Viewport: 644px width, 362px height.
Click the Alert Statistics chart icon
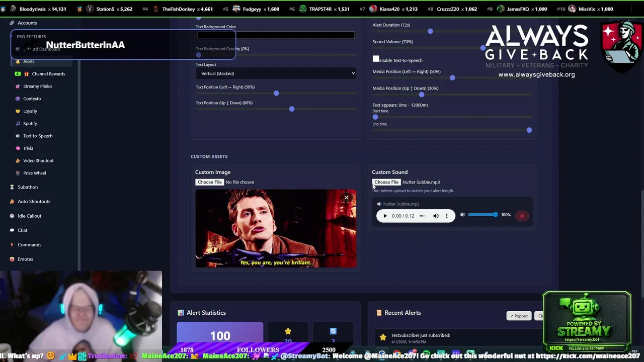coord(181,313)
